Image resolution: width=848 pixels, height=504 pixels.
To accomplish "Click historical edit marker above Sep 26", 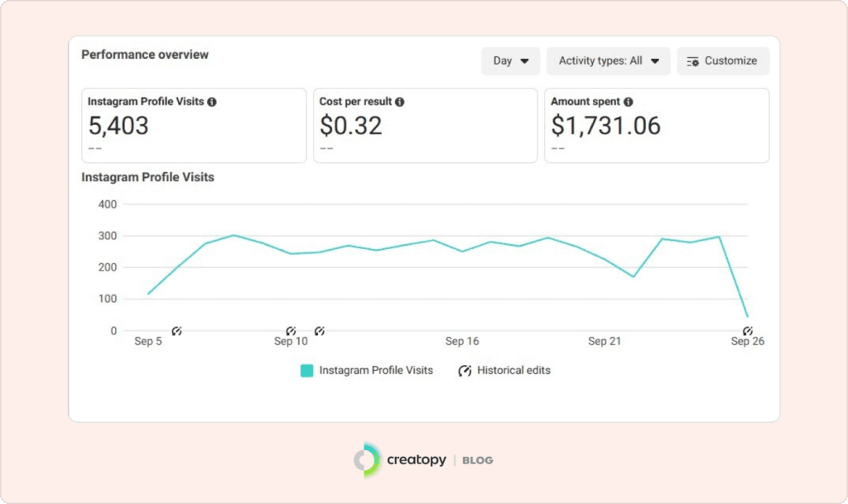I will (748, 331).
